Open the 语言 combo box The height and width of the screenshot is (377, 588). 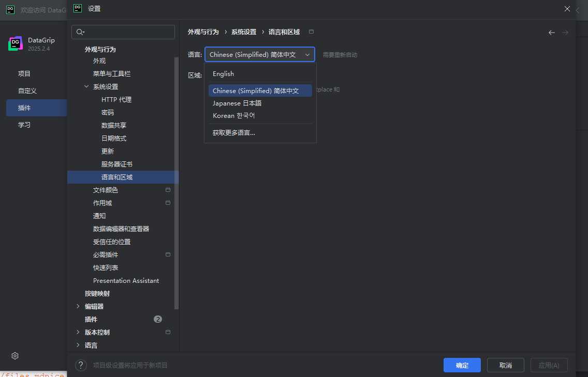[259, 55]
